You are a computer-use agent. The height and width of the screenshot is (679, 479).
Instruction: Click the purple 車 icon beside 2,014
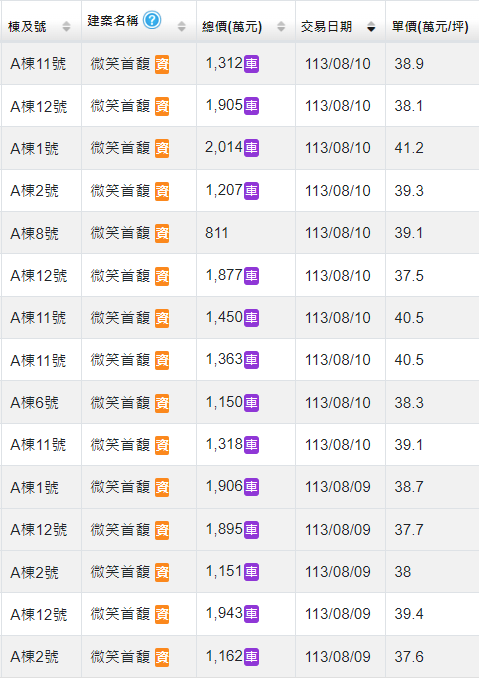coord(252,148)
